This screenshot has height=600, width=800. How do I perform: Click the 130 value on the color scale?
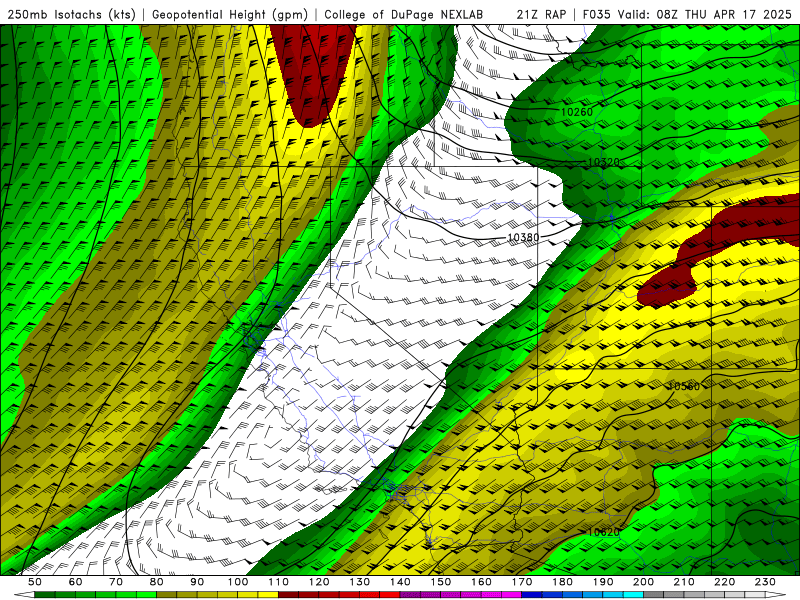pyautogui.click(x=360, y=582)
